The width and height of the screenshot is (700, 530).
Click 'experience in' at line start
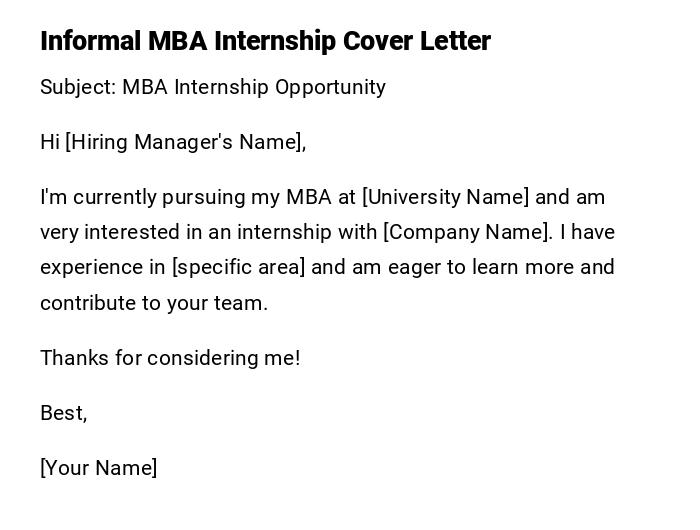pos(103,267)
